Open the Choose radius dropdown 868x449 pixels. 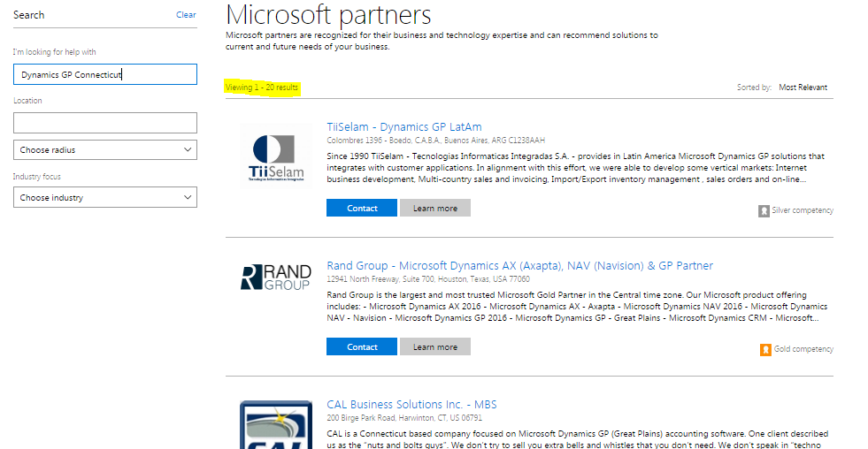(105, 150)
